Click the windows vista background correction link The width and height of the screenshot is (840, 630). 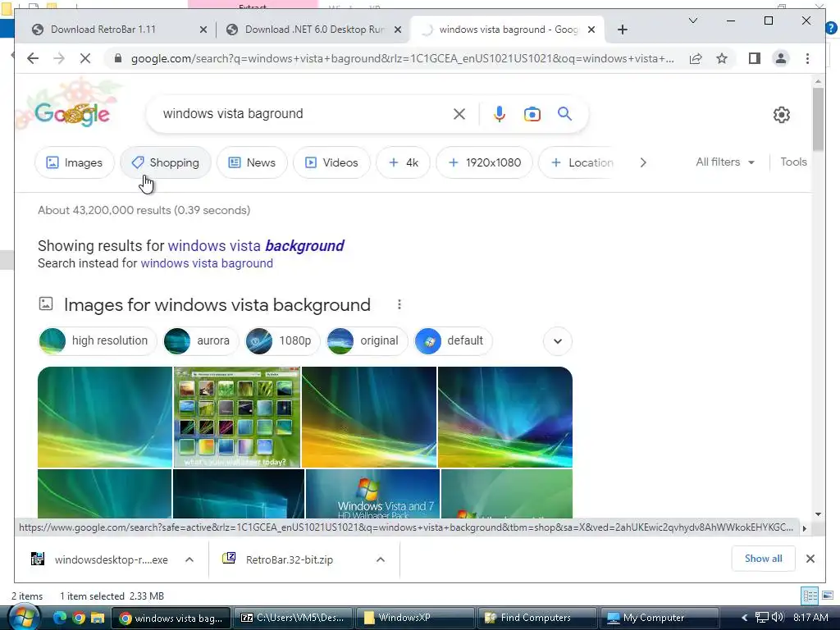click(256, 246)
